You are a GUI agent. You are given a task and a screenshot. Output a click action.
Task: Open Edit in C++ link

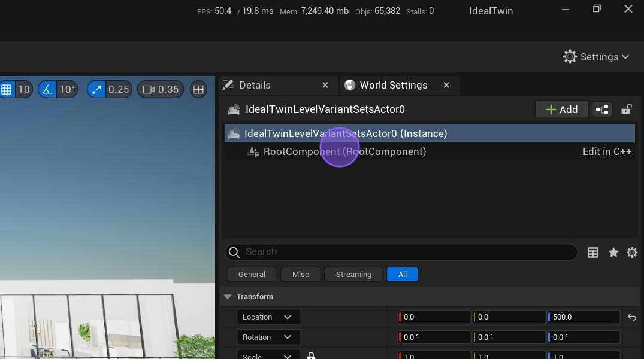tap(607, 151)
